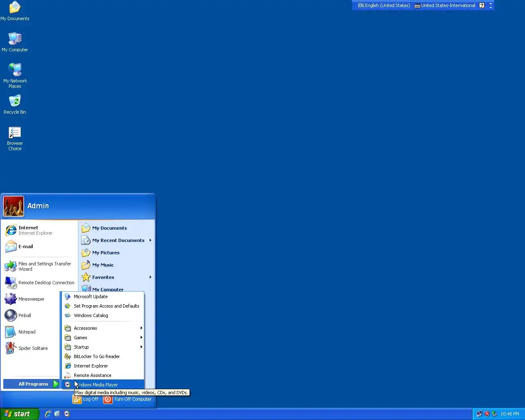Click Show Desktop quick launch icon
525x420 pixels.
coord(57,414)
